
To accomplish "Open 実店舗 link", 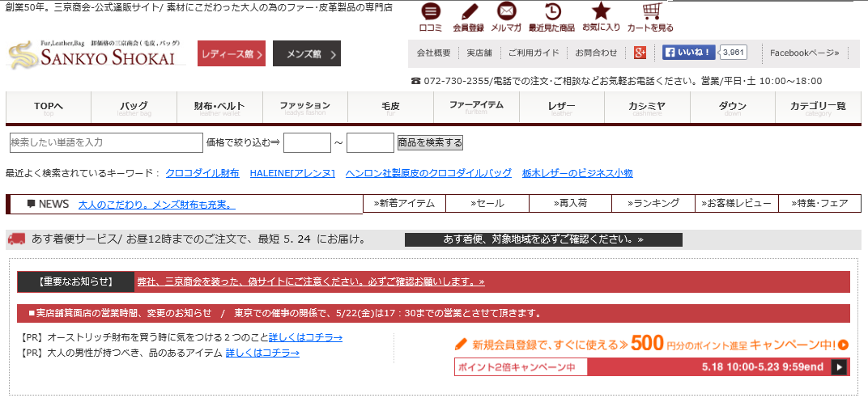I will tap(479, 53).
